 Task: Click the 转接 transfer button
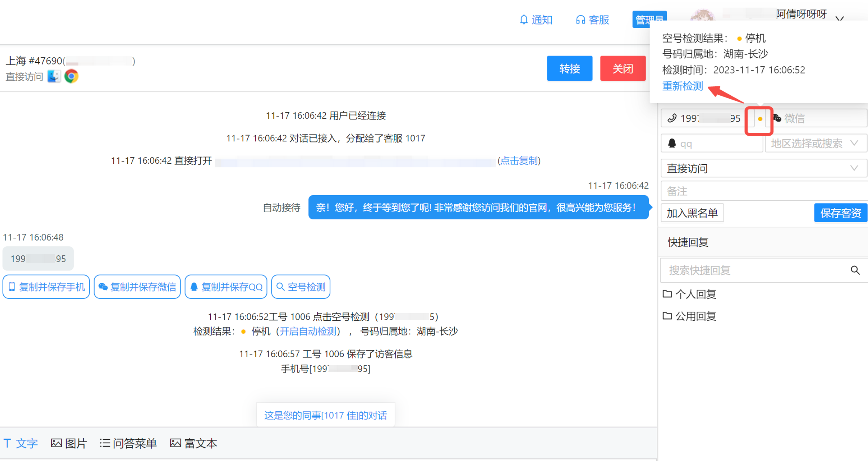point(569,68)
